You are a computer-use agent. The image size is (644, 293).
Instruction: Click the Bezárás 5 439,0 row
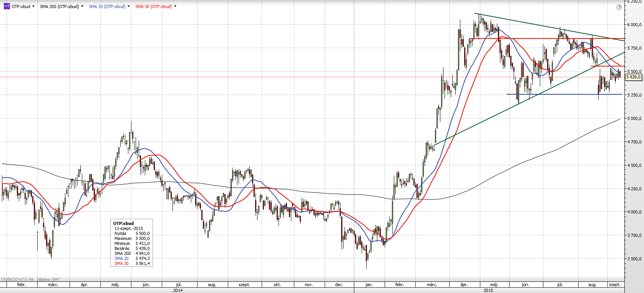point(132,248)
